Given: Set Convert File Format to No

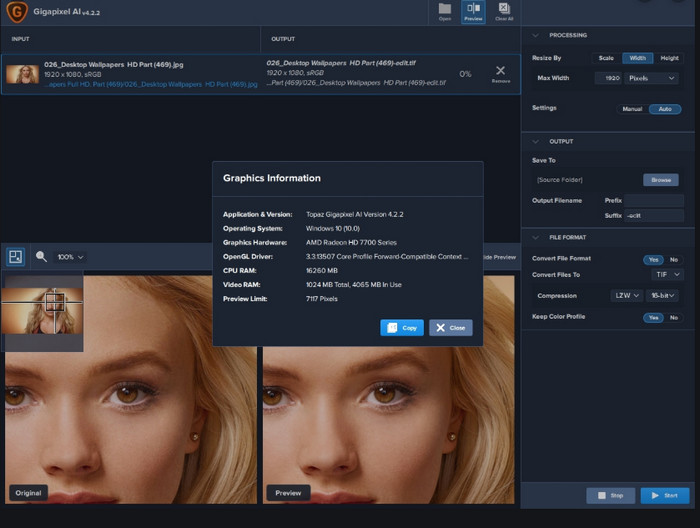Looking at the screenshot, I should tap(673, 259).
